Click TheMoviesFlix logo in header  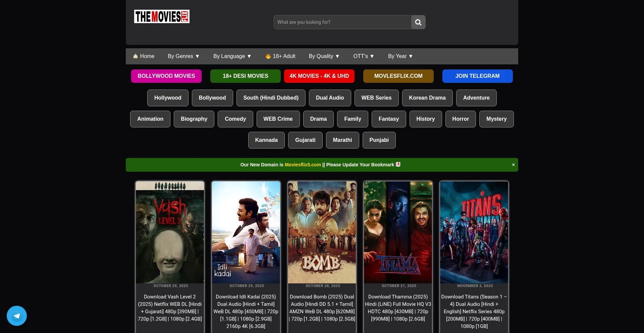point(162,16)
